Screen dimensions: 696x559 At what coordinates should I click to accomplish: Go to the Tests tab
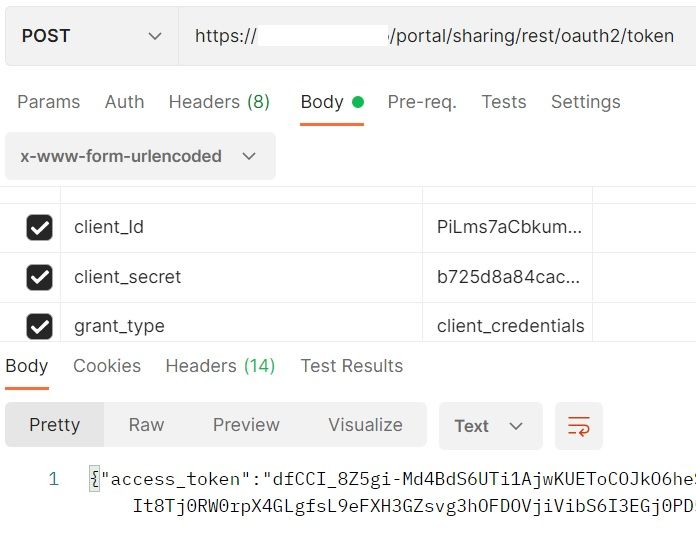click(x=503, y=102)
